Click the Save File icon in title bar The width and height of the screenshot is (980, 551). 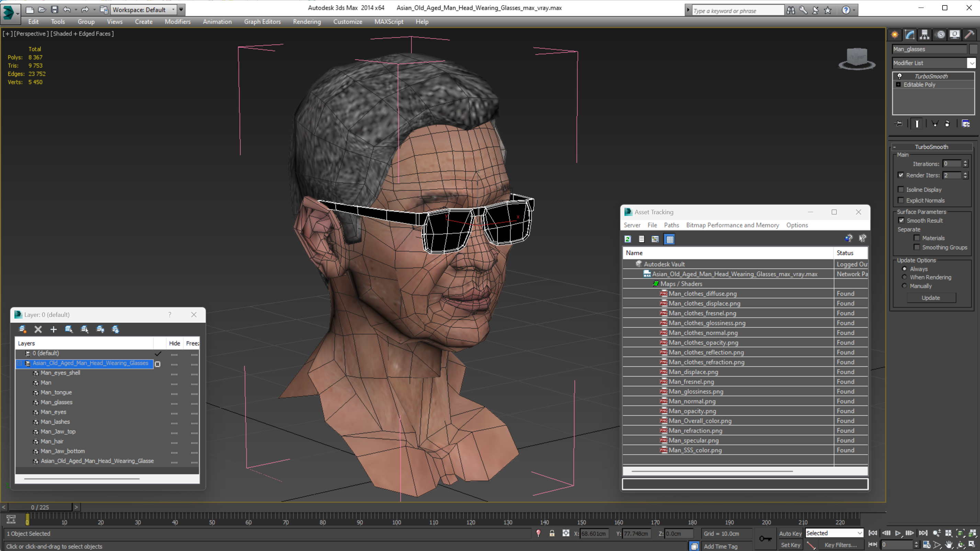54,10
